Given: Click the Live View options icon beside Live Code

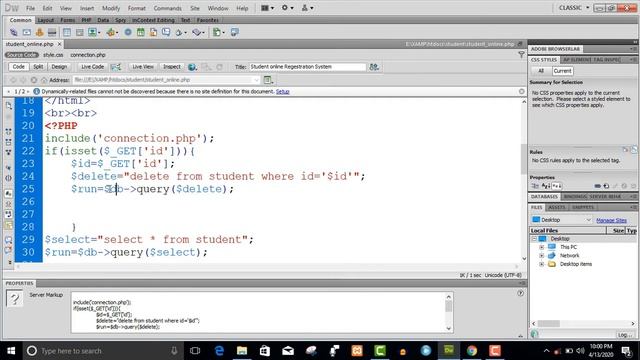Looking at the screenshot, I should [x=116, y=67].
